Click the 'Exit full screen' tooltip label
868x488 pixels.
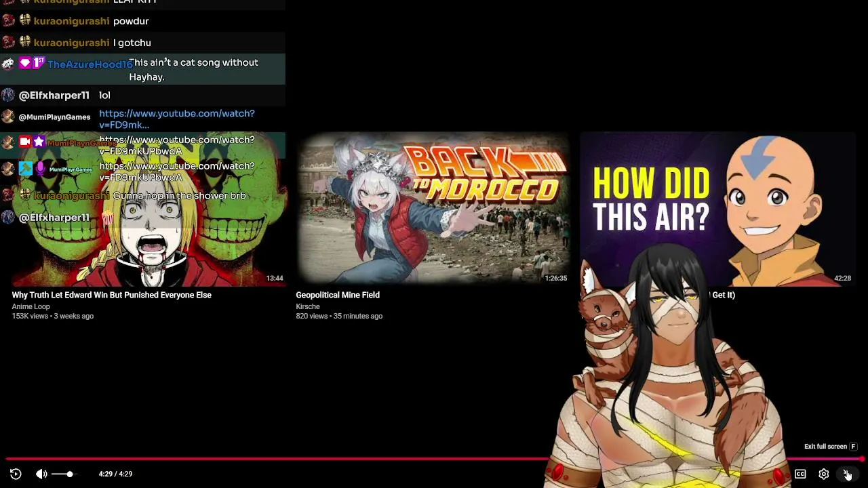[825, 447]
